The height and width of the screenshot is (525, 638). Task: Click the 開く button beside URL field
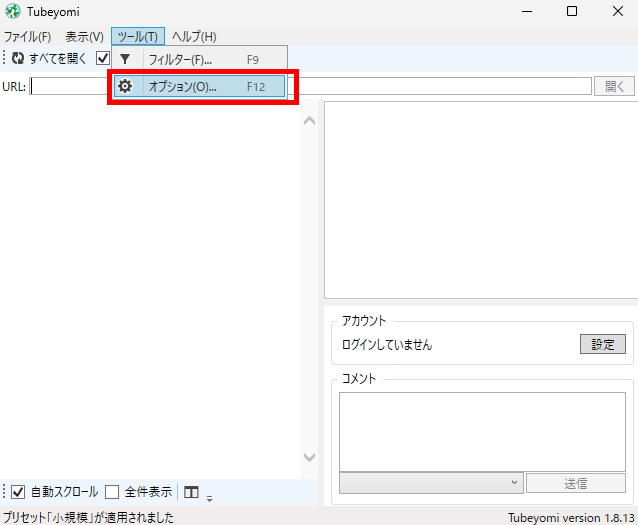pos(614,86)
